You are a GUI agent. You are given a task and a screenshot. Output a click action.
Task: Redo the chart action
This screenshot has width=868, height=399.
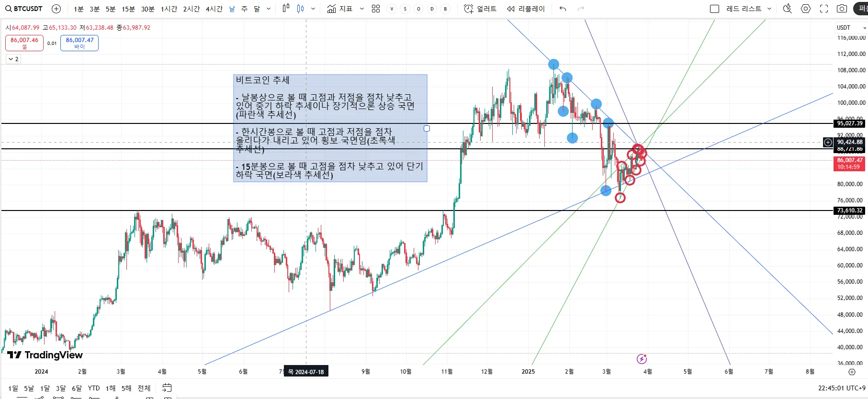pos(581,9)
